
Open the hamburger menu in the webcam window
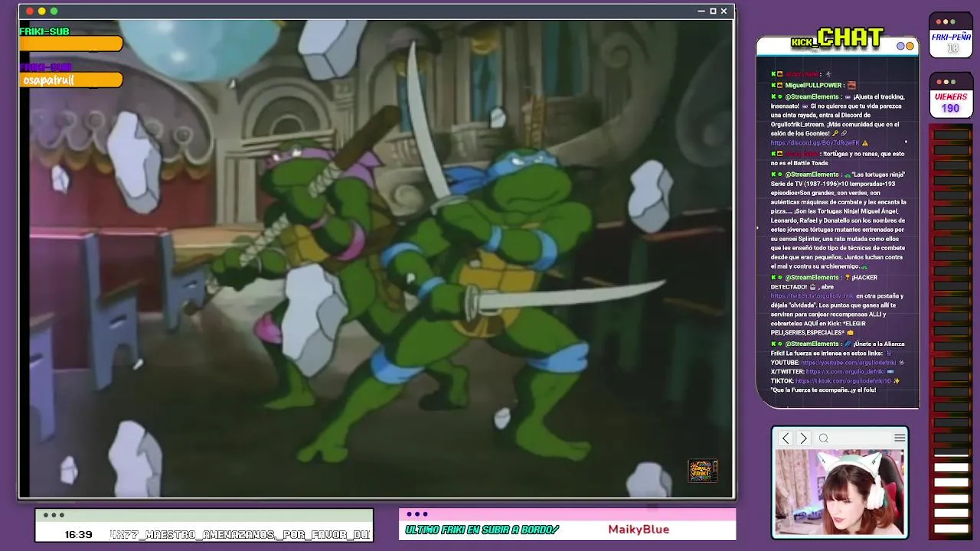pos(900,438)
